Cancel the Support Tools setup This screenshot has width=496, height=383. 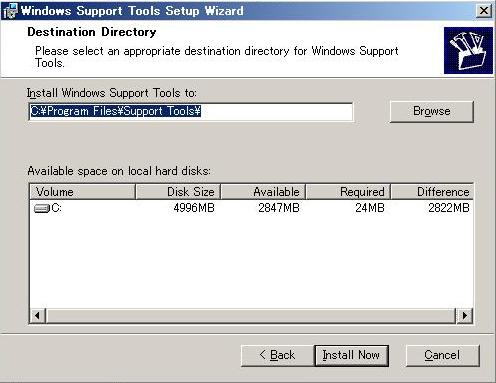(442, 355)
